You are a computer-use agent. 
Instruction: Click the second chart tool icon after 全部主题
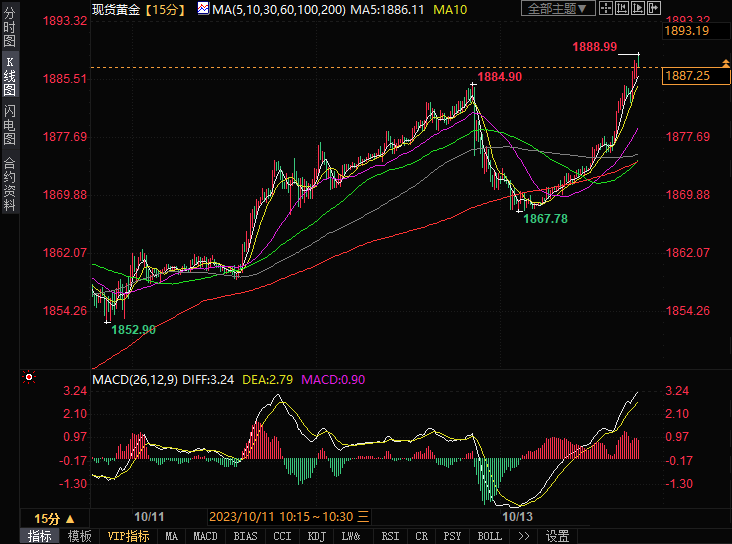622,9
